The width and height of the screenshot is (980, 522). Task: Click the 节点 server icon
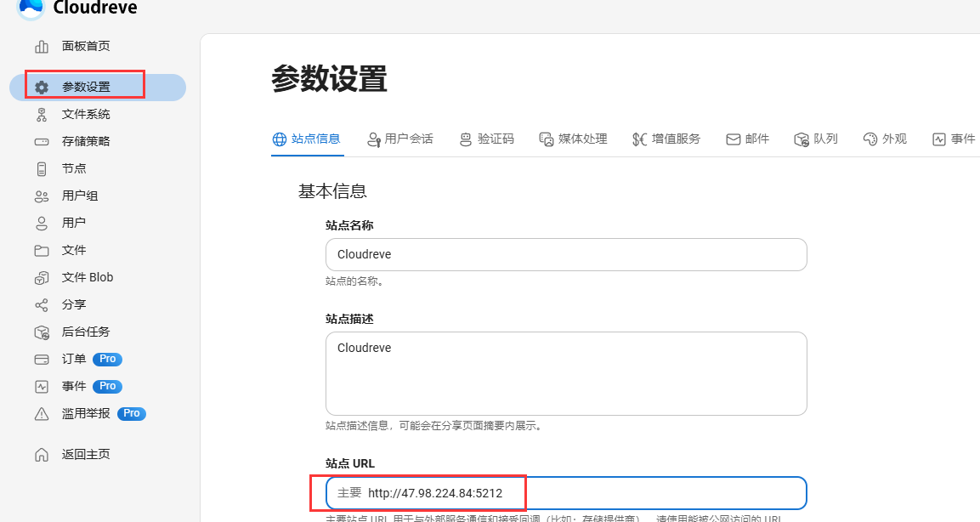click(42, 169)
